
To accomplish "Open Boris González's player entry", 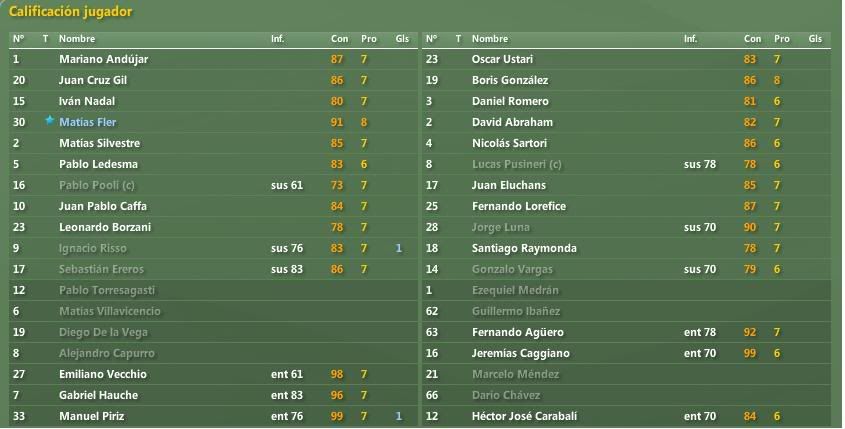I will pos(626,80).
